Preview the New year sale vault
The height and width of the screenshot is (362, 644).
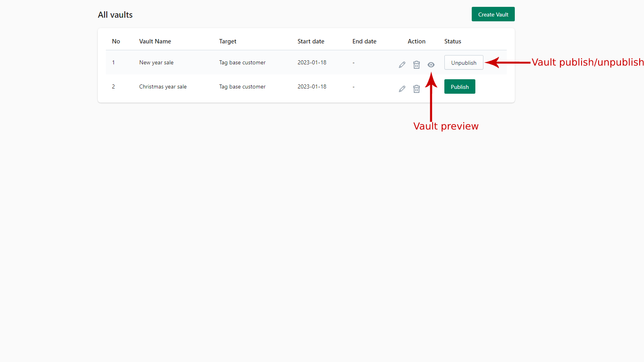point(431,65)
